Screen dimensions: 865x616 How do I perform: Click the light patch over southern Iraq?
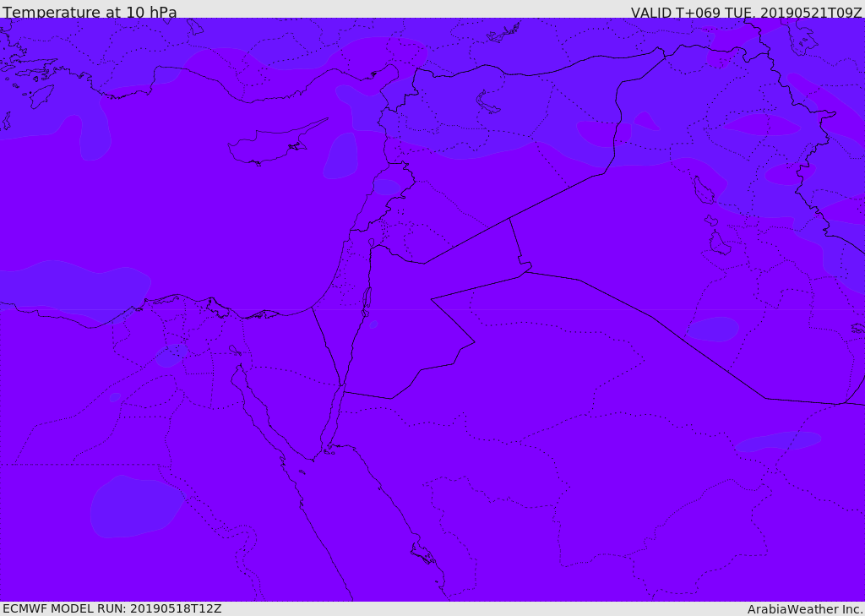click(x=712, y=330)
